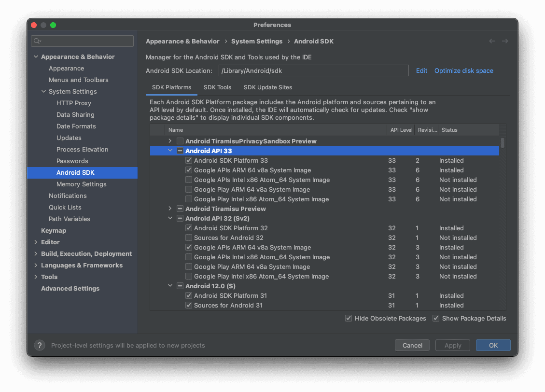
Task: Expand the Editor settings section
Action: (x=35, y=242)
